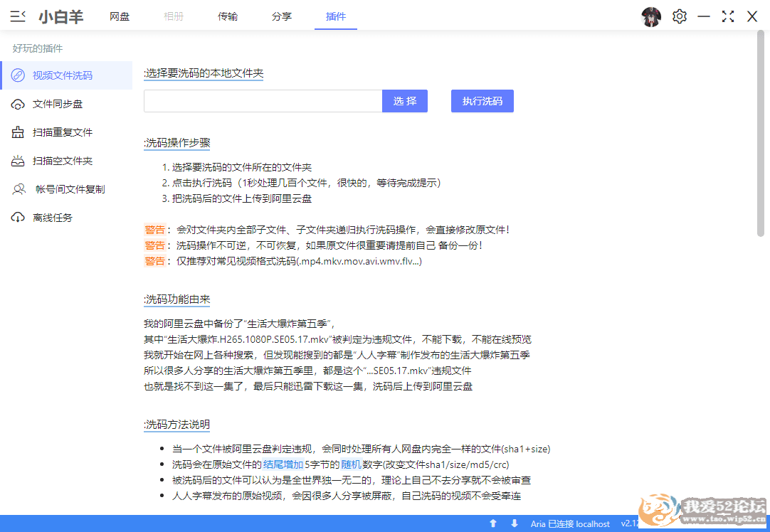Click the 好玩的插件 sidebar header
The height and width of the screenshot is (532, 770).
pos(37,48)
